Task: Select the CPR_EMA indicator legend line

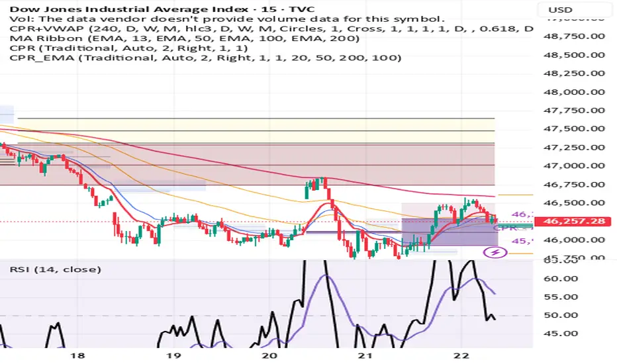Action: click(205, 58)
